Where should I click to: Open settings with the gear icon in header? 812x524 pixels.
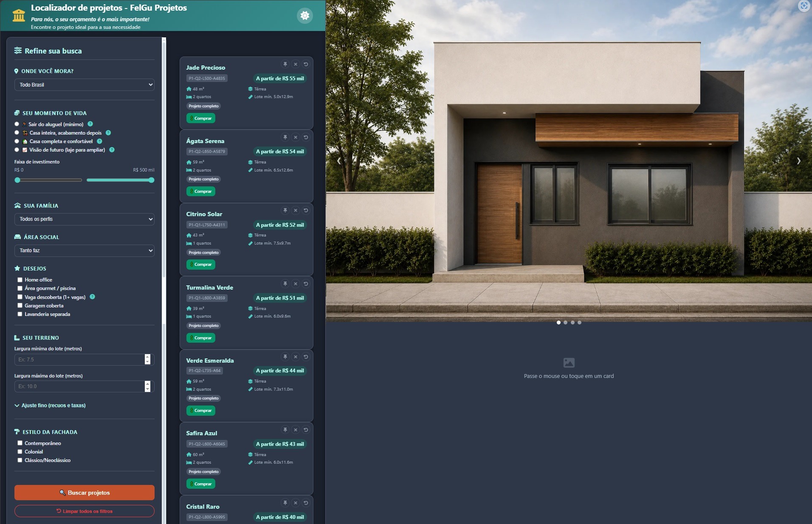304,16
